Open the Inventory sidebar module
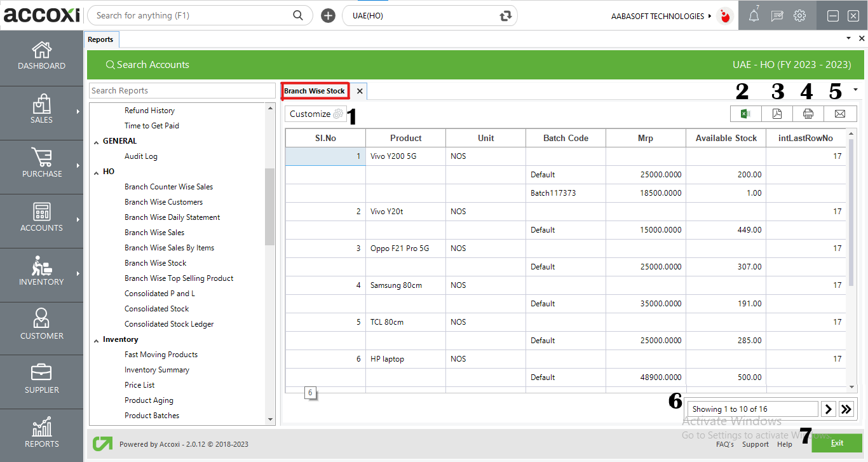The image size is (868, 462). click(41, 275)
